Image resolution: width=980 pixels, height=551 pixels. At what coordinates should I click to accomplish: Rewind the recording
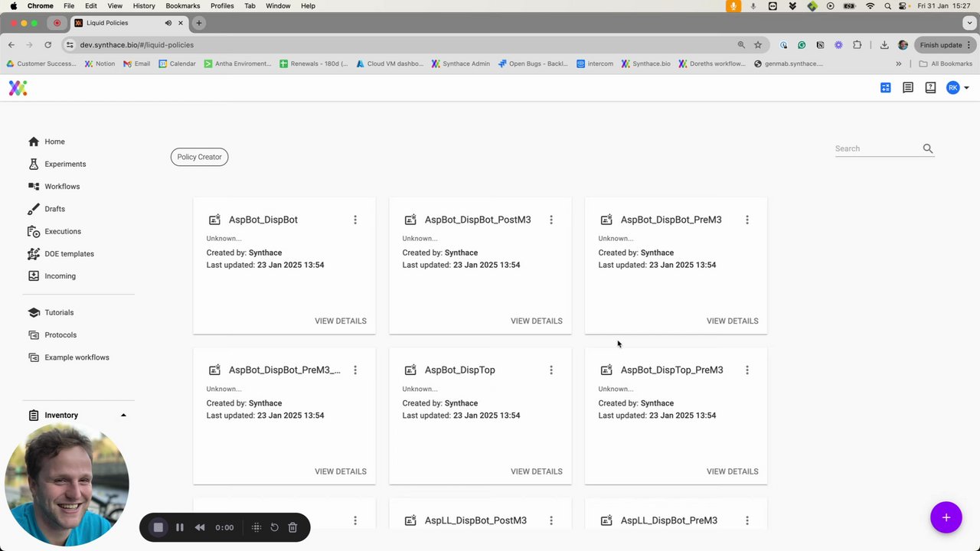(x=200, y=527)
